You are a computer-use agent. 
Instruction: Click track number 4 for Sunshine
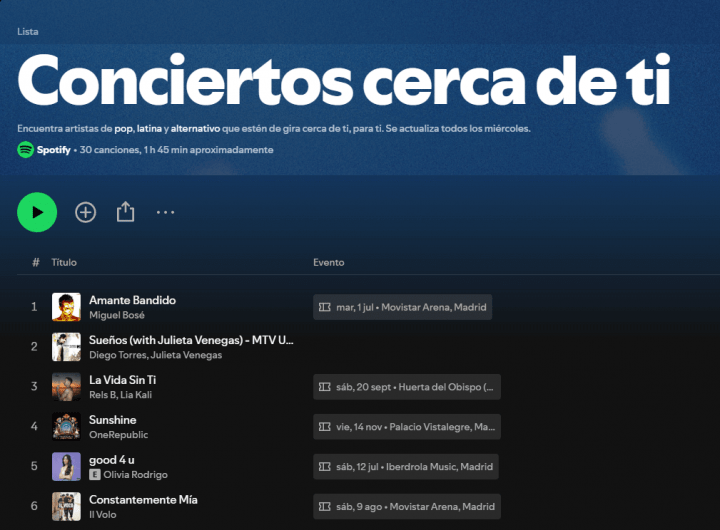tap(34, 427)
